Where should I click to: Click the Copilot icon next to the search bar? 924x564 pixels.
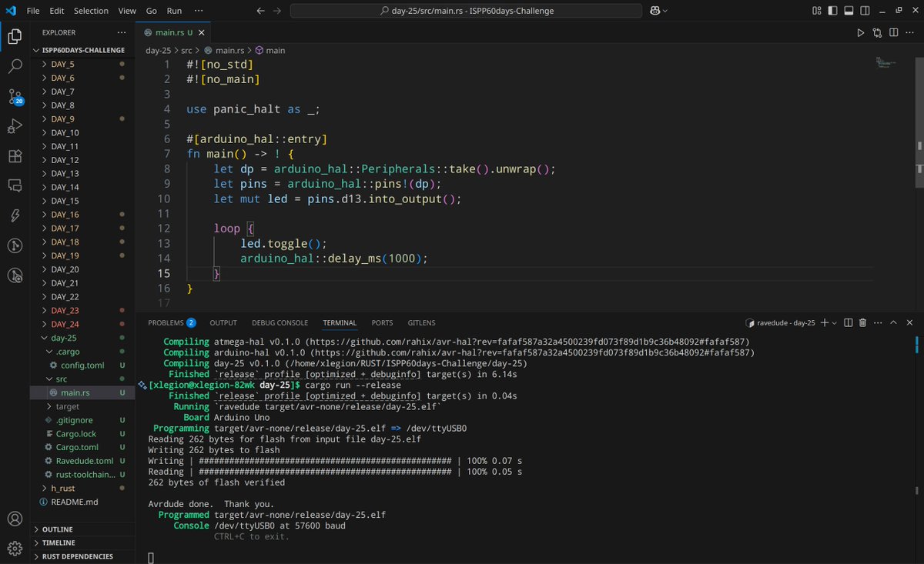click(x=655, y=11)
